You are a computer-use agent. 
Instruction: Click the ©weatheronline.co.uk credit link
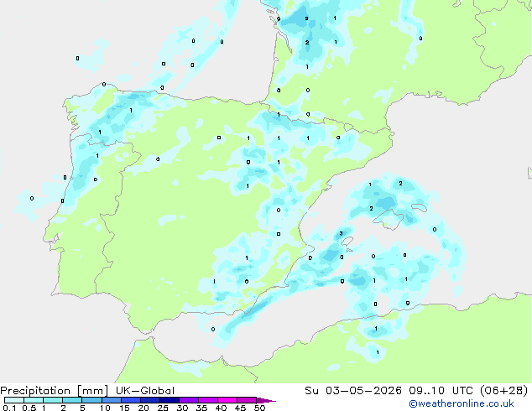click(462, 403)
